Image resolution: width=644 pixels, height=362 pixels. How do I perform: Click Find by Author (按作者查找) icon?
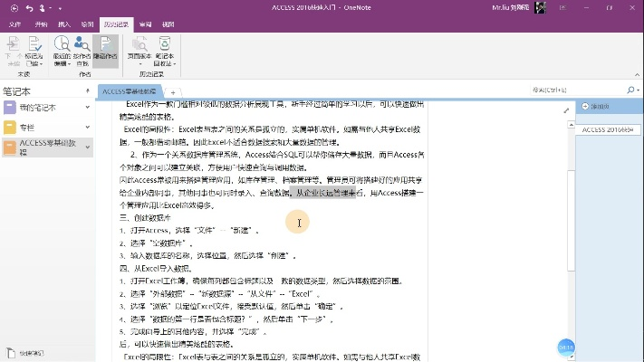click(82, 44)
